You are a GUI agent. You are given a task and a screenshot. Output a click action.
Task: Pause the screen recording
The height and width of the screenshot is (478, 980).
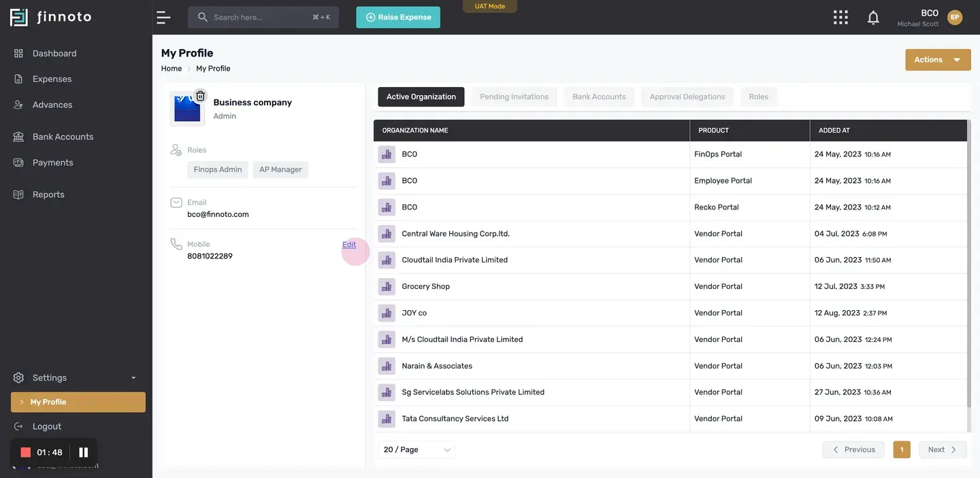tap(84, 452)
